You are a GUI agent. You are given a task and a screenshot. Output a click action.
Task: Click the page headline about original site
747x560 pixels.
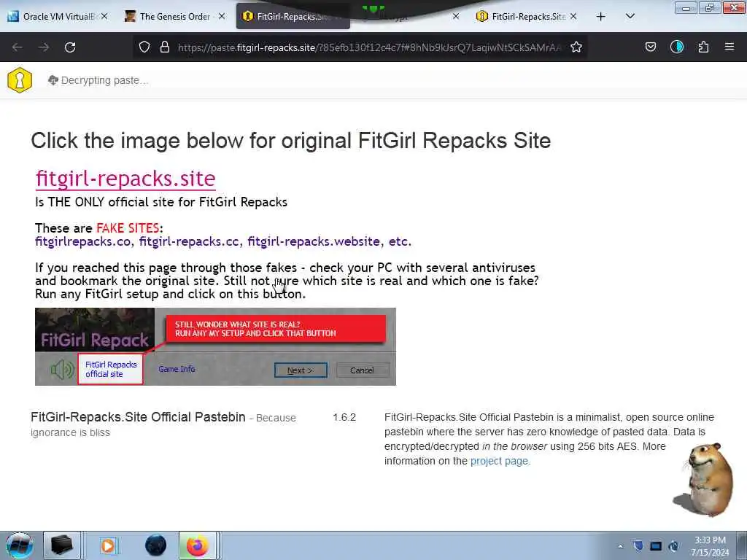click(291, 141)
